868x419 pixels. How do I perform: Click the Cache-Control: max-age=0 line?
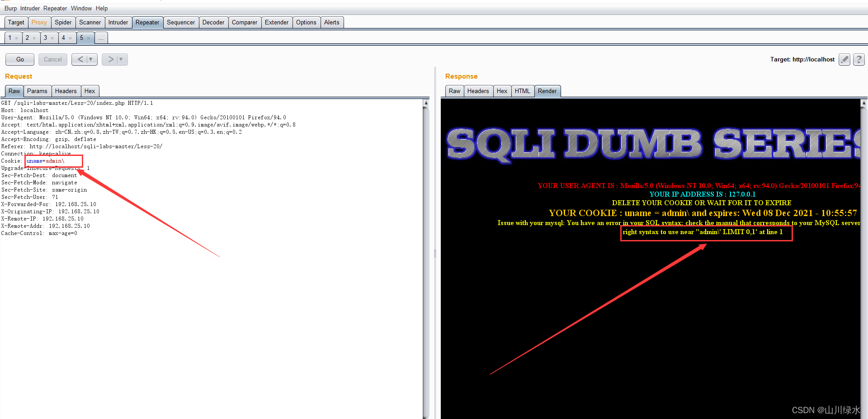[39, 233]
